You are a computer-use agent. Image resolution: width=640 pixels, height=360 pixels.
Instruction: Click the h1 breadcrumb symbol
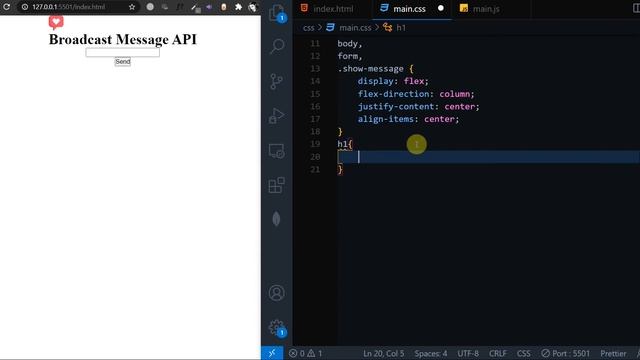coord(401,28)
